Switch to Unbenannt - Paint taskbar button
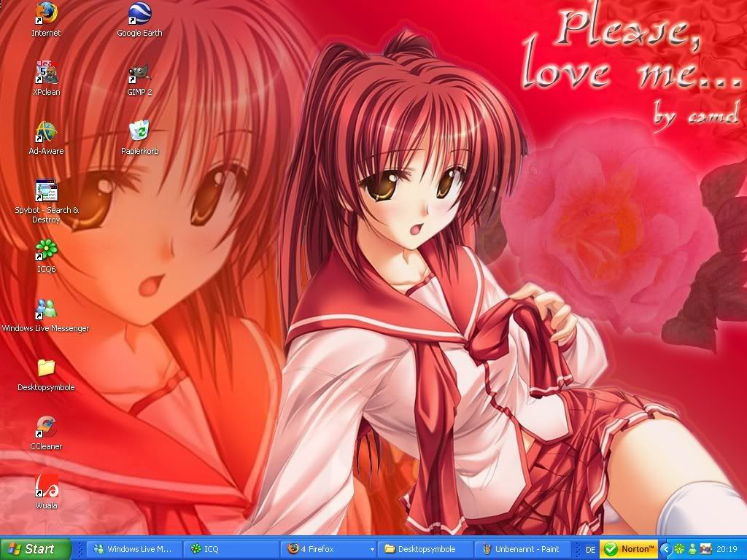747x560 pixels. tap(522, 549)
